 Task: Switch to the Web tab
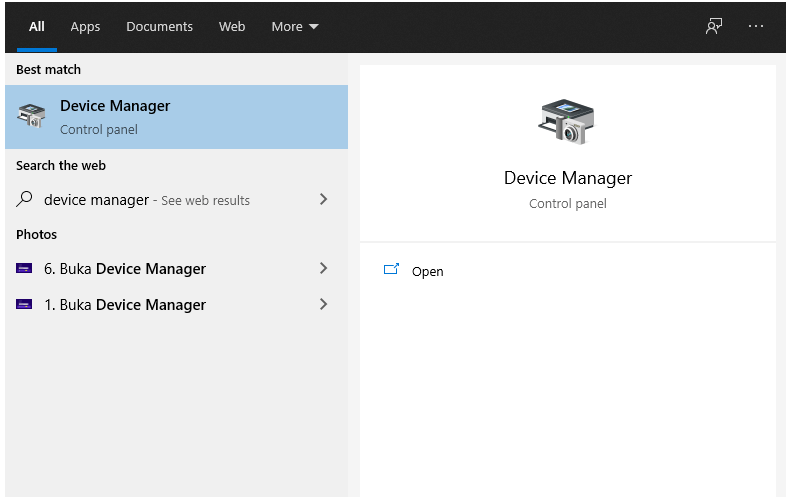click(x=231, y=26)
